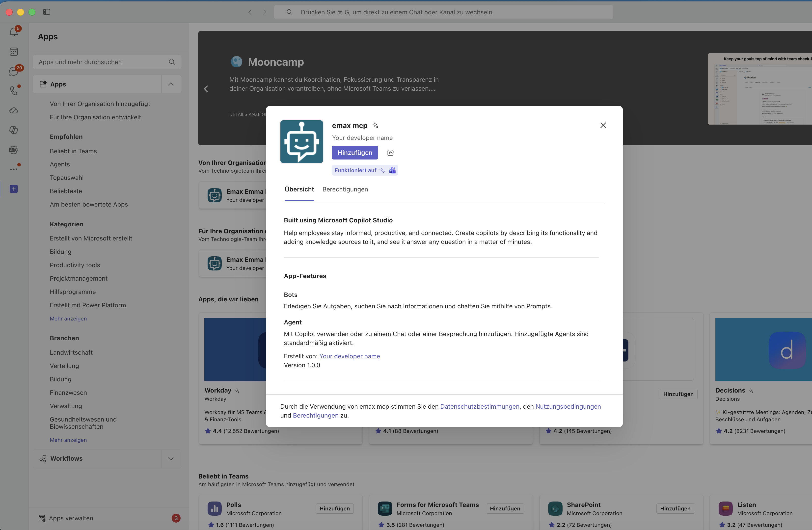Viewport: 812px width, 530px height.
Task: Open Chat icon with 20 badge
Action: tap(14, 71)
